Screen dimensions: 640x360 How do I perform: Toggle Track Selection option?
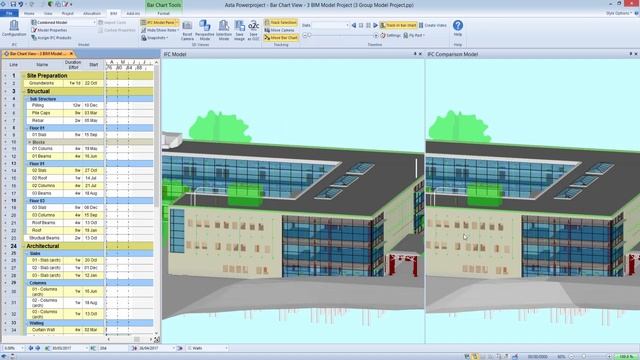(281, 22)
